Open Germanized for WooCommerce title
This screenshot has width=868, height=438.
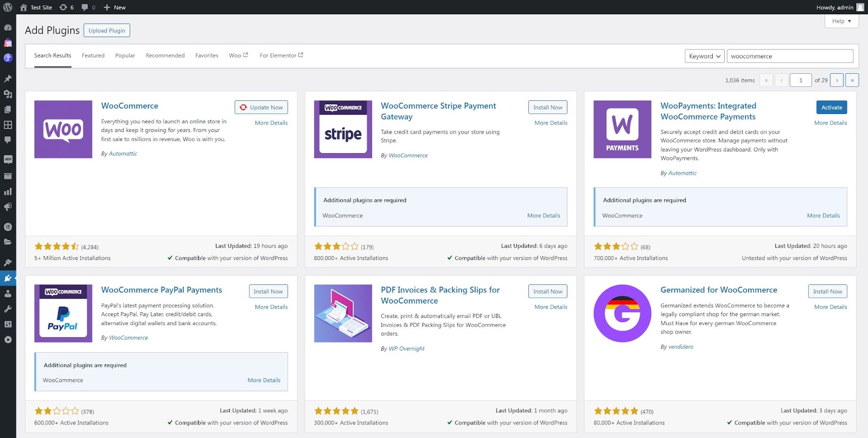click(x=718, y=290)
